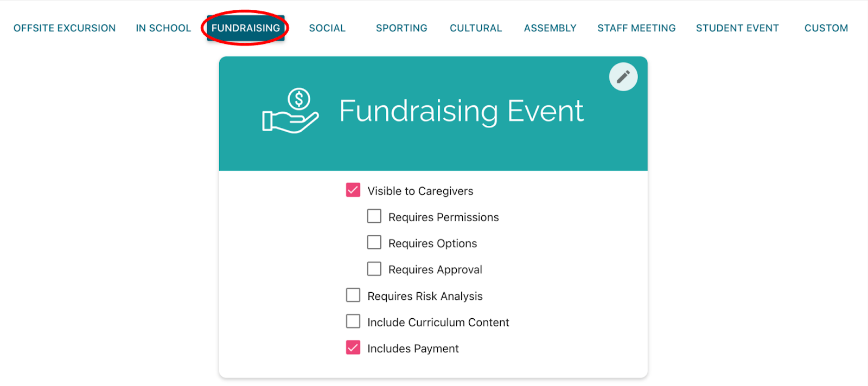Select the Fundraising tab
This screenshot has width=868, height=386.
(x=246, y=28)
